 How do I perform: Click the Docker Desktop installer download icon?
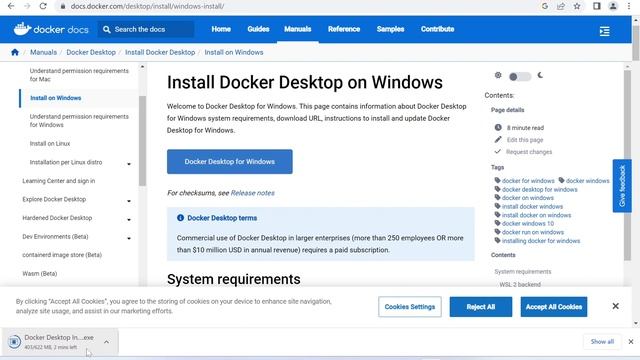coord(14,341)
